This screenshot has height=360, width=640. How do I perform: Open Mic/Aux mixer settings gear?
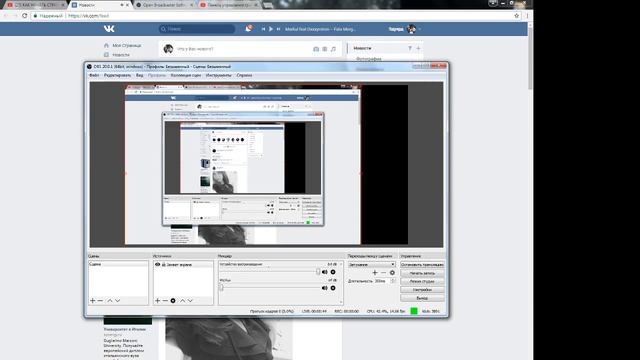point(333,288)
